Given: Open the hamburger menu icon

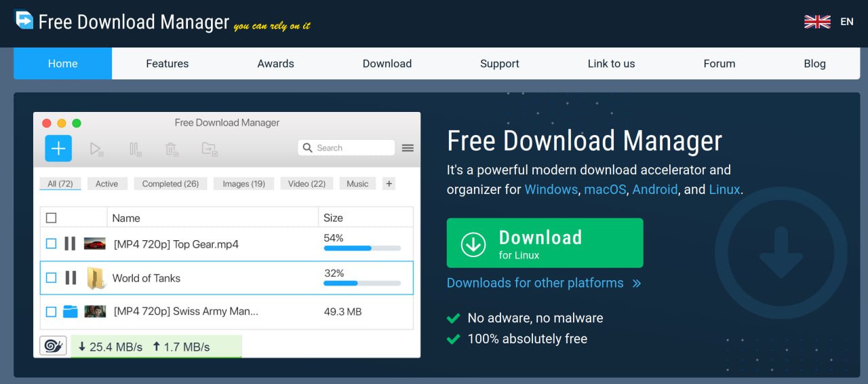Looking at the screenshot, I should [x=408, y=148].
